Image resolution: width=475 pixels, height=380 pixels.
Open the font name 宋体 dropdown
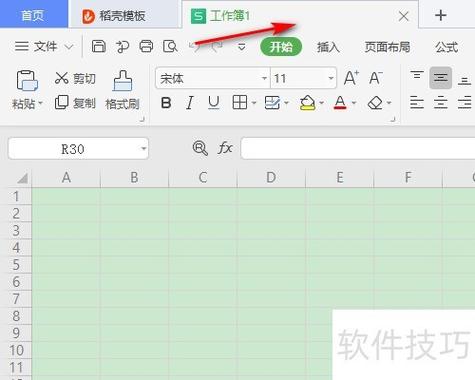point(264,79)
